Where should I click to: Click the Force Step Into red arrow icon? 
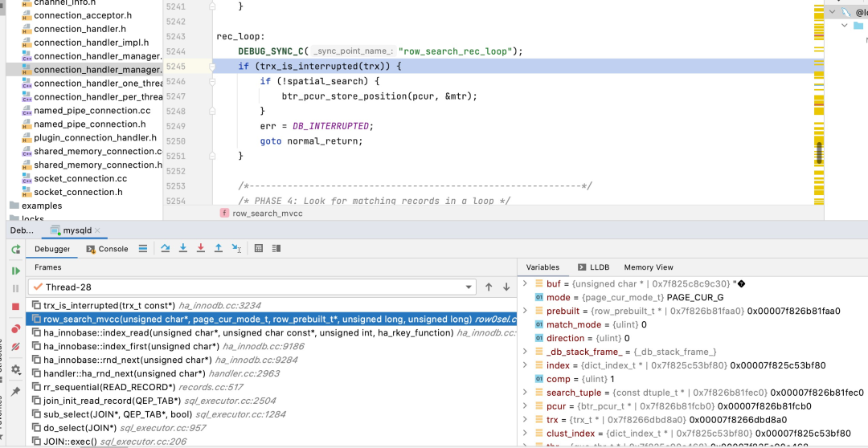pos(200,248)
